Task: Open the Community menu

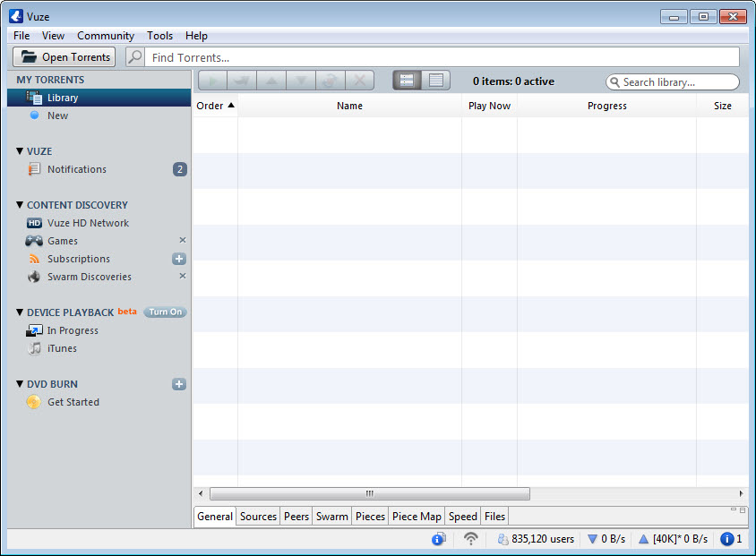Action: [x=106, y=36]
